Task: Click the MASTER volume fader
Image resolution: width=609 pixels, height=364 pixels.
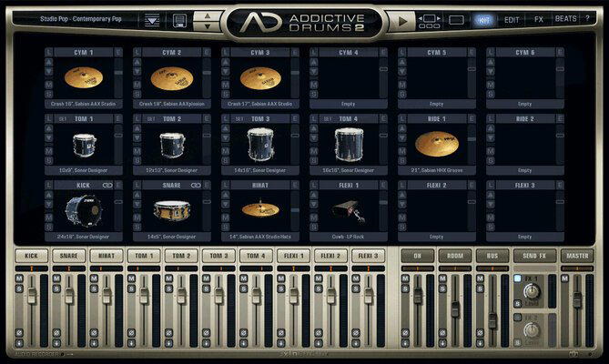Action: click(577, 298)
